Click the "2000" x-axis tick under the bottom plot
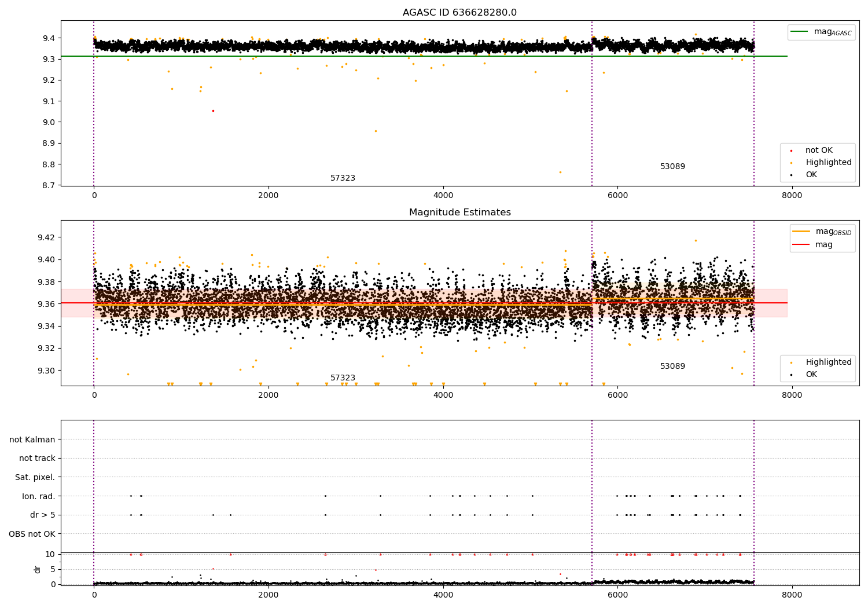 click(x=269, y=595)
